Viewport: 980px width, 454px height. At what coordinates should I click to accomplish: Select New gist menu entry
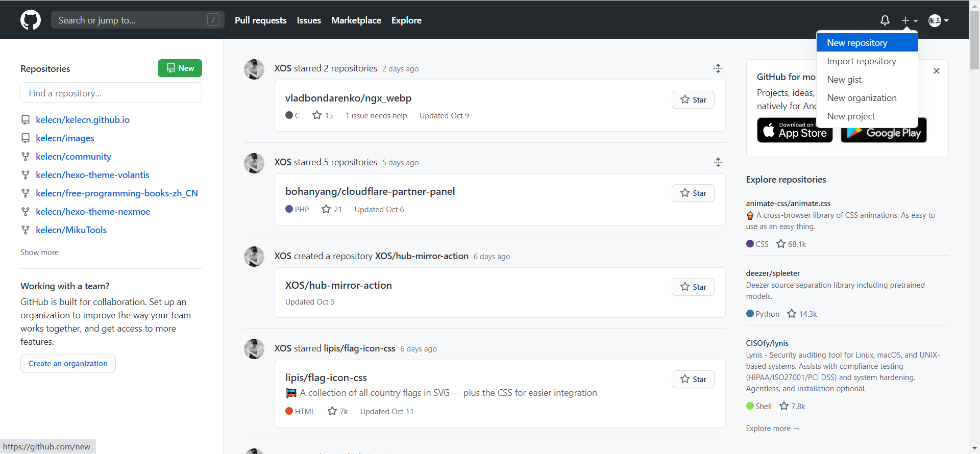[867, 80]
